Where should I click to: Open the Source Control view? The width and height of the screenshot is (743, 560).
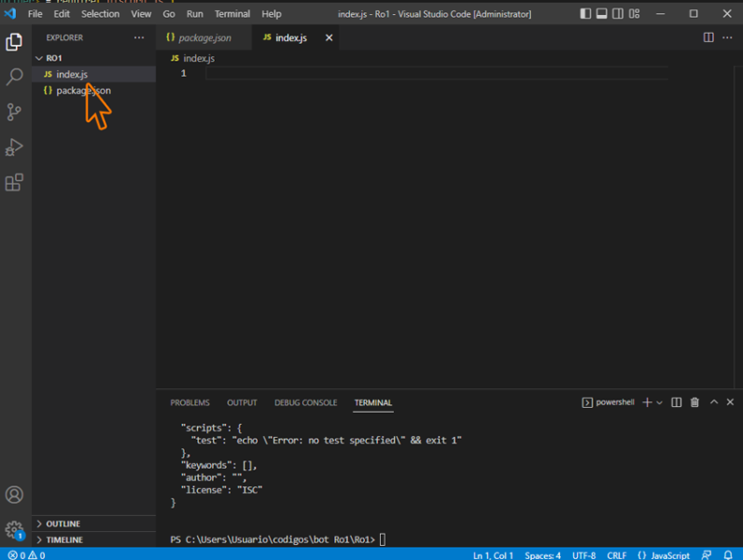pyautogui.click(x=14, y=113)
